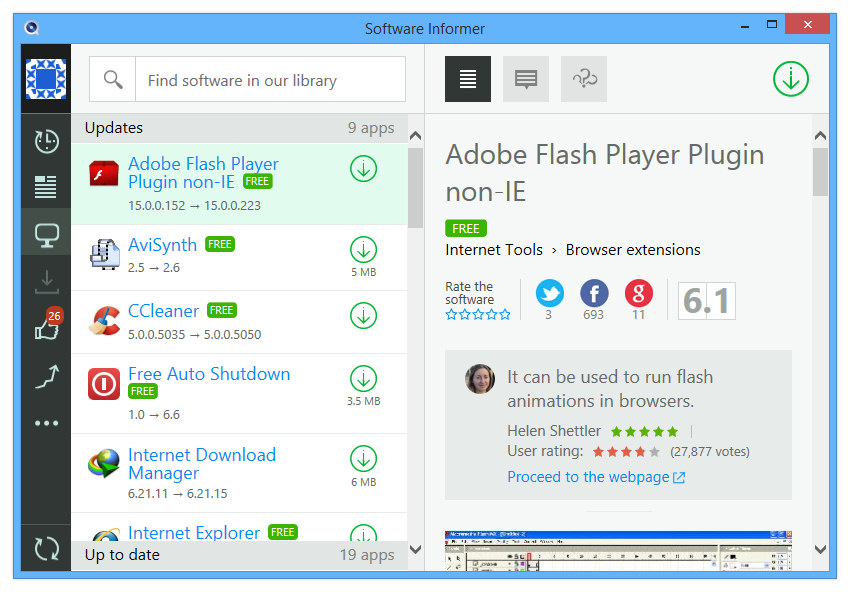Click the big green download all button
This screenshot has height=598, width=855.
791,78
